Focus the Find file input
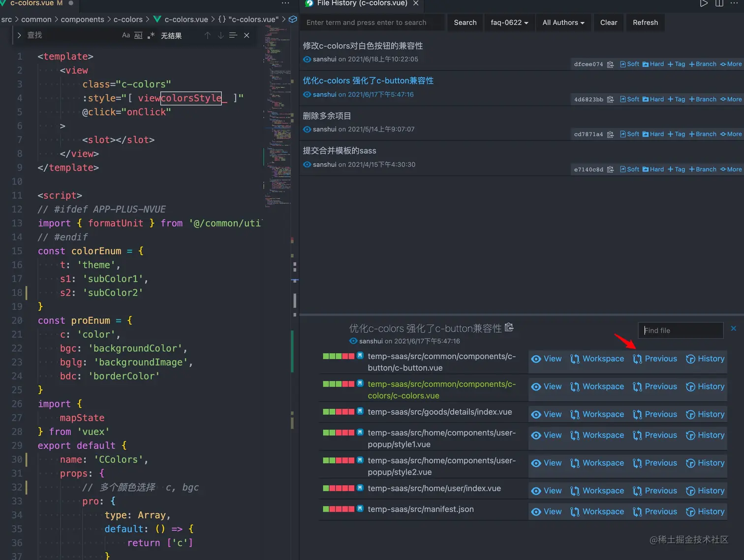The height and width of the screenshot is (560, 744). point(681,330)
